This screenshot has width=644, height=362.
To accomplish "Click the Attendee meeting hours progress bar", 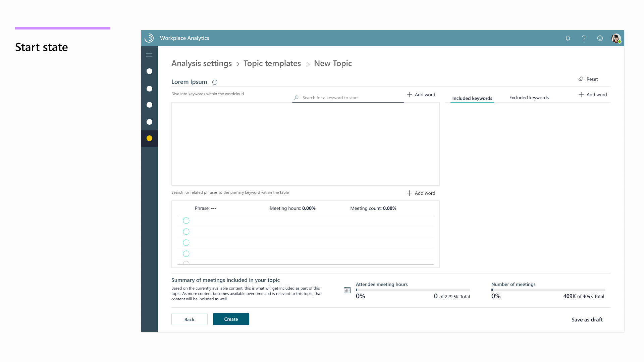I will point(413,290).
